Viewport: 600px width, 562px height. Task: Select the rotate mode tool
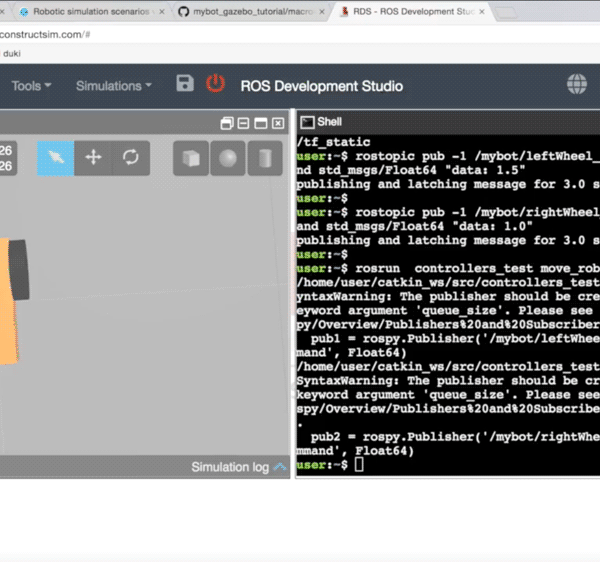tap(130, 158)
